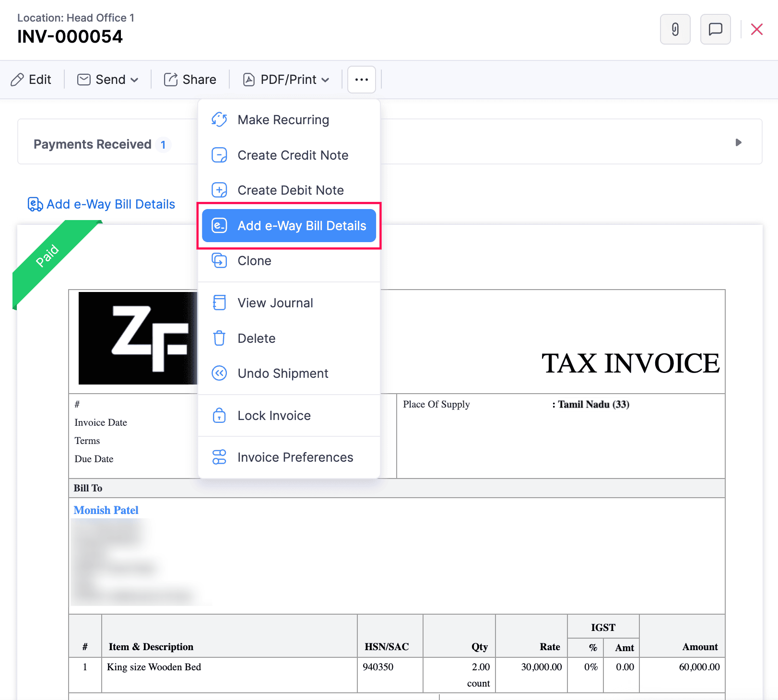Screen dimensions: 778x700
Task: Click the Add e-Way Bill Details link
Action: [110, 204]
